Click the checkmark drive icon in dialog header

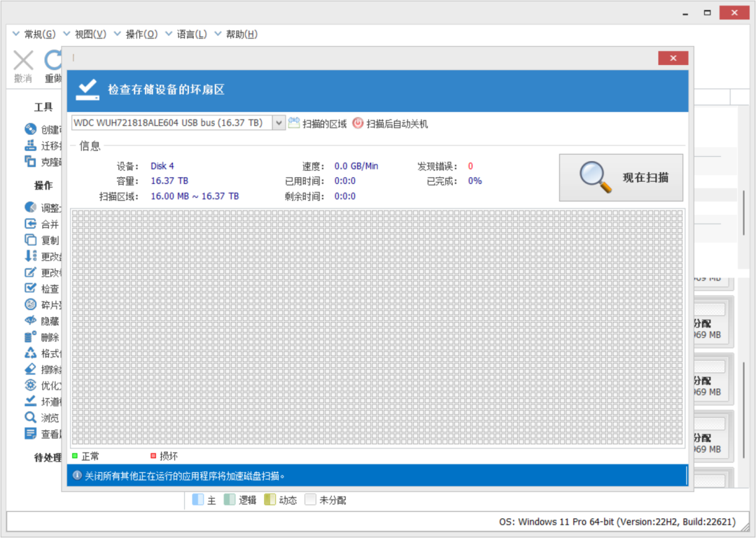[x=87, y=90]
